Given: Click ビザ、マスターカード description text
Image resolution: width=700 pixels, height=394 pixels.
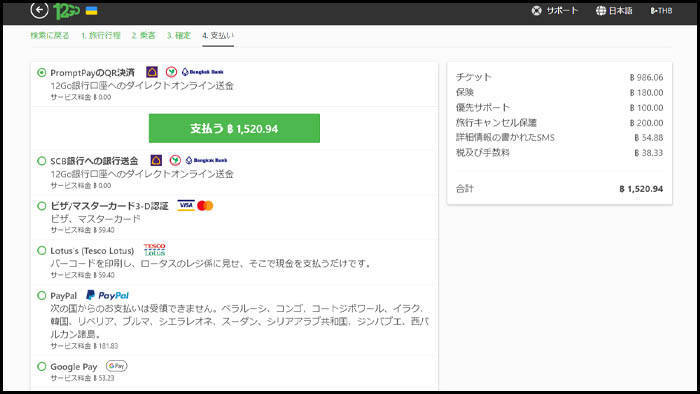Looking at the screenshot, I should point(95,219).
